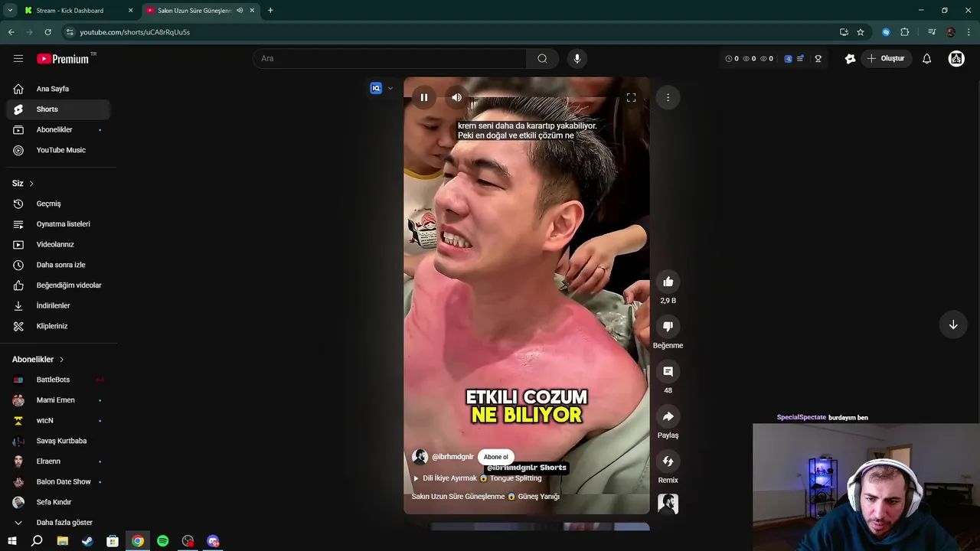Image resolution: width=980 pixels, height=551 pixels.
Task: Open the Mami Emen channel
Action: 58,400
